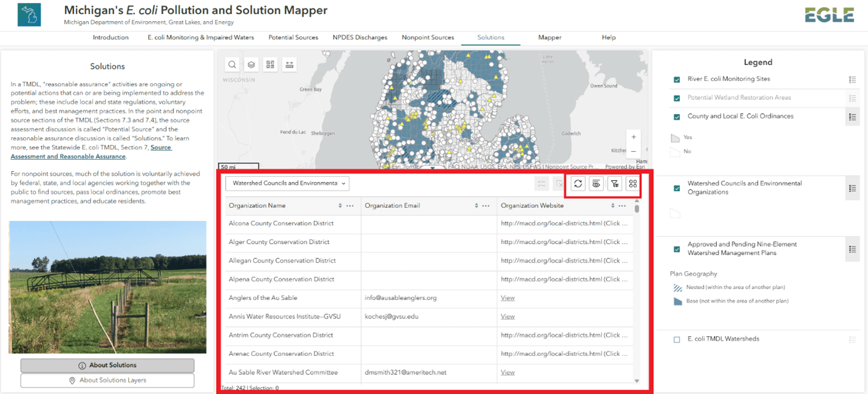Click the About Solutions button

coord(107,365)
